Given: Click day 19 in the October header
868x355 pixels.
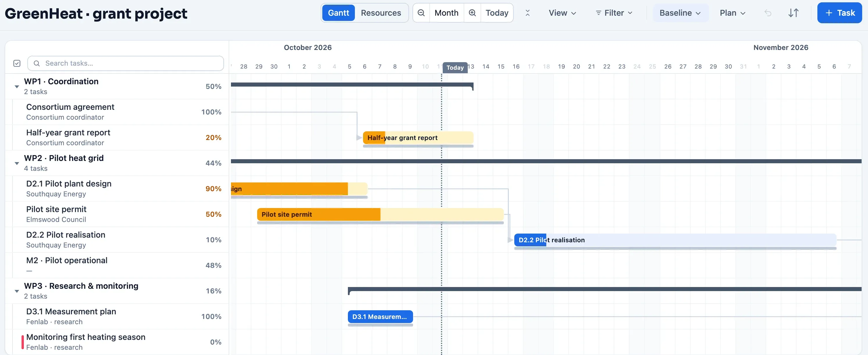Looking at the screenshot, I should point(561,67).
